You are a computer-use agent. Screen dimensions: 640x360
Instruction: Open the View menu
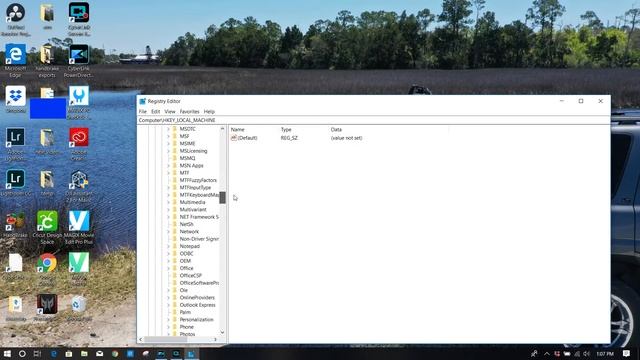click(x=170, y=111)
